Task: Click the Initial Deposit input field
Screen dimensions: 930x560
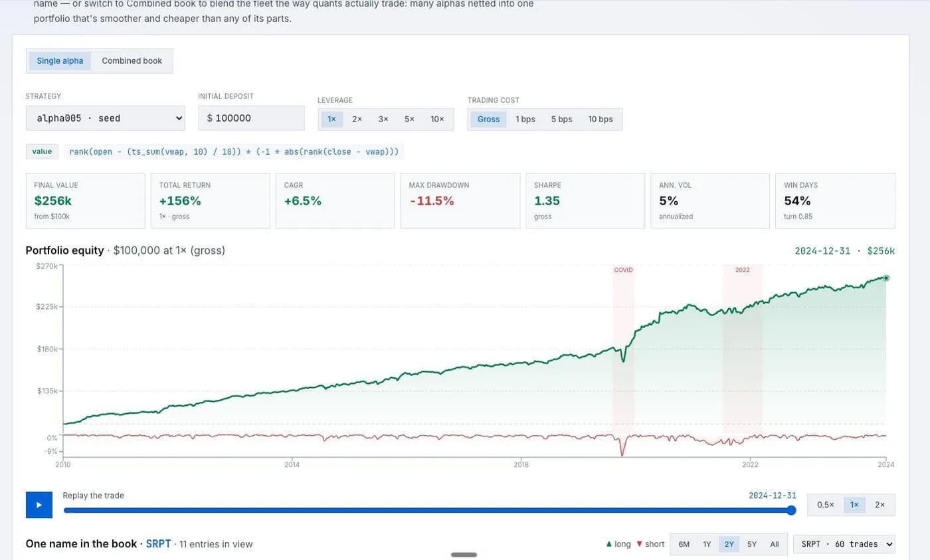Action: [251, 118]
